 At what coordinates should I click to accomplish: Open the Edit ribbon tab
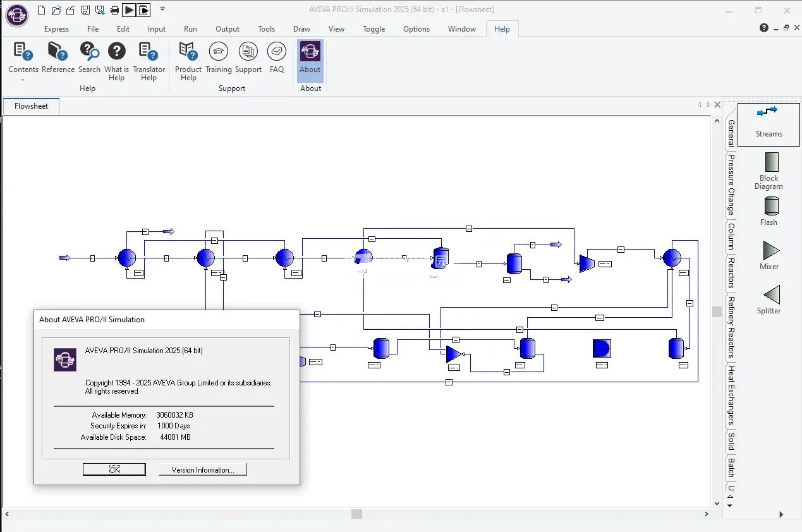point(123,29)
